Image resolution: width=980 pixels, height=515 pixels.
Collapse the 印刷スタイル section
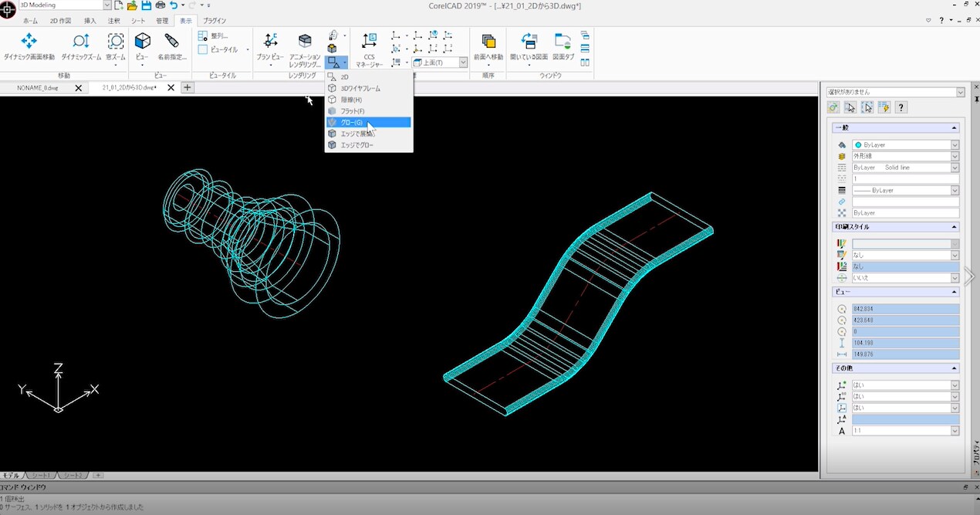click(955, 227)
